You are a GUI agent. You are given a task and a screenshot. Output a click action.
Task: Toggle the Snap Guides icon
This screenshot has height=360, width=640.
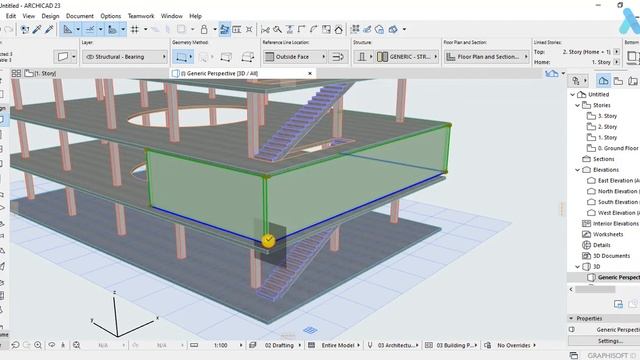pyautogui.click(x=90, y=29)
